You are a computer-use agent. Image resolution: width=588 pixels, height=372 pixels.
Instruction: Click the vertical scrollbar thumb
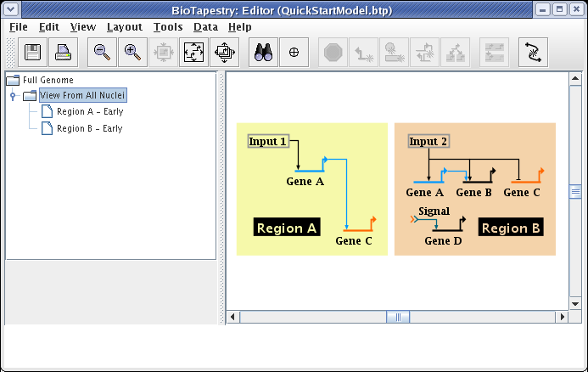(x=574, y=193)
